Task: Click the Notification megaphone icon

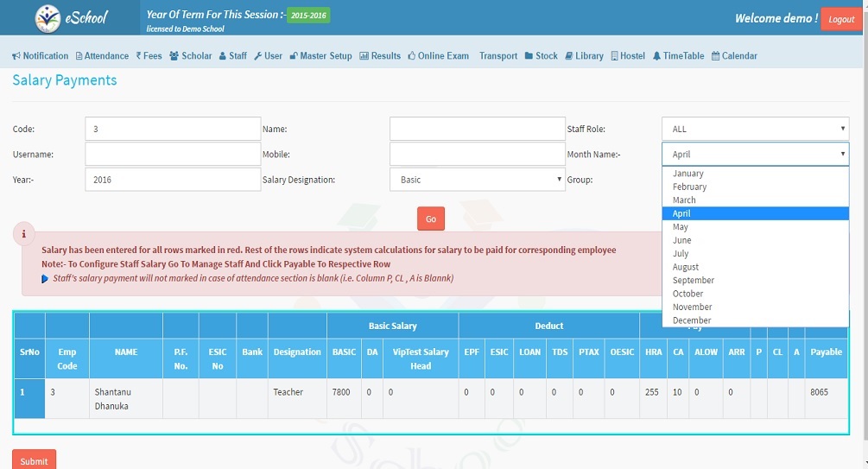Action: (16, 56)
